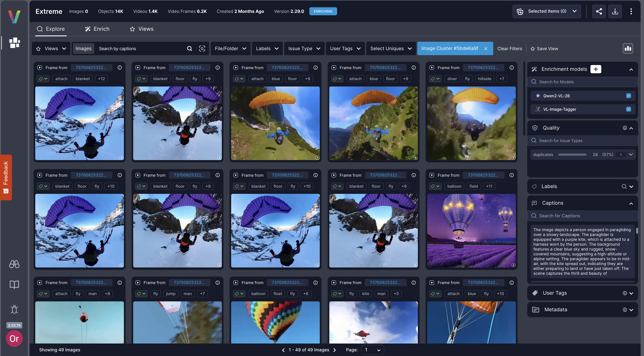Open source video link on first frame card
The image size is (644, 356).
pyautogui.click(x=91, y=67)
